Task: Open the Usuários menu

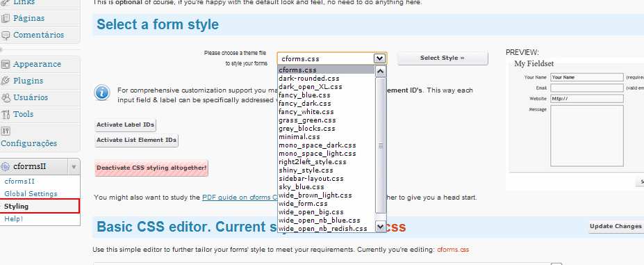Action: 31,97
